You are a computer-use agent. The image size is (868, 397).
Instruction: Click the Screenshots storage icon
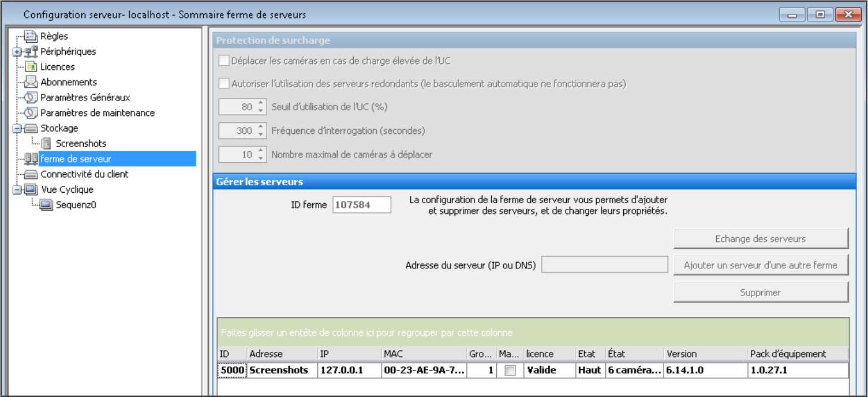tap(46, 144)
